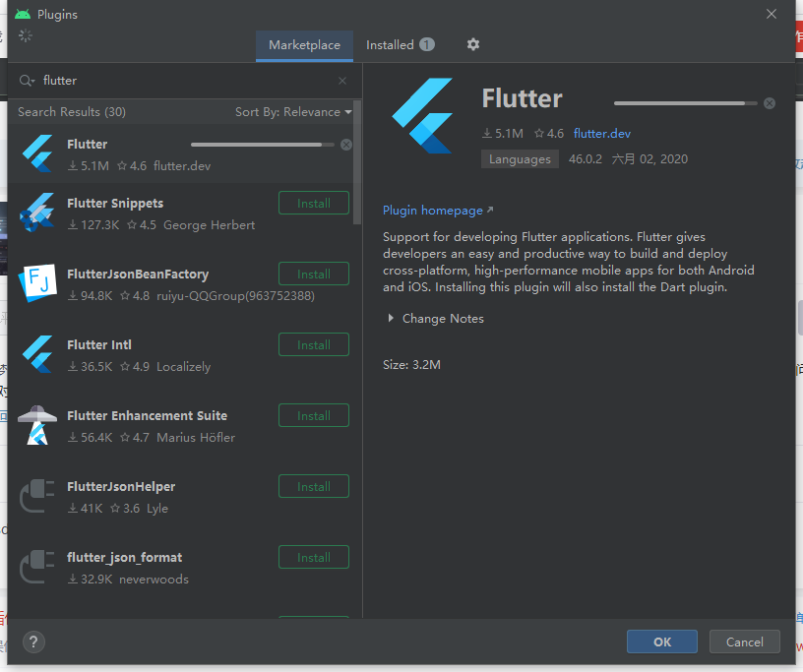Switch to the Installed tab
803x672 pixels.
point(400,45)
